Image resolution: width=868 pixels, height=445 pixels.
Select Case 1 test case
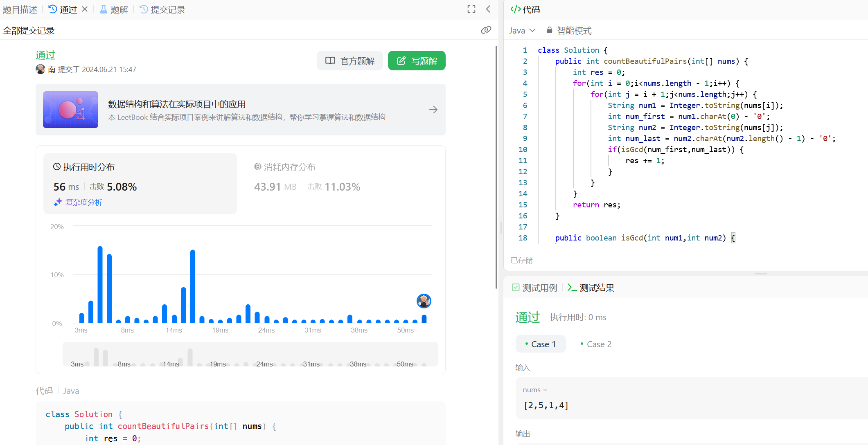click(x=541, y=344)
